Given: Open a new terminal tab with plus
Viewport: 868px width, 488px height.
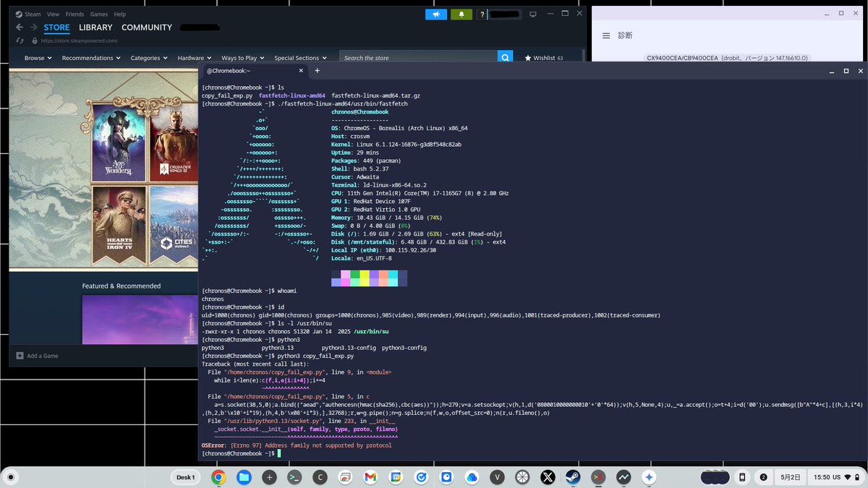Looking at the screenshot, I should tap(317, 70).
